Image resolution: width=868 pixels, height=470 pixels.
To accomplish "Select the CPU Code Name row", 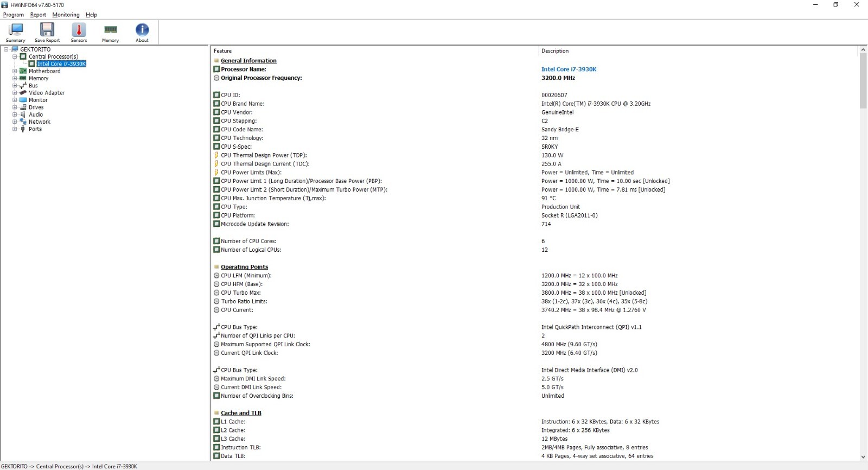I will click(535, 130).
